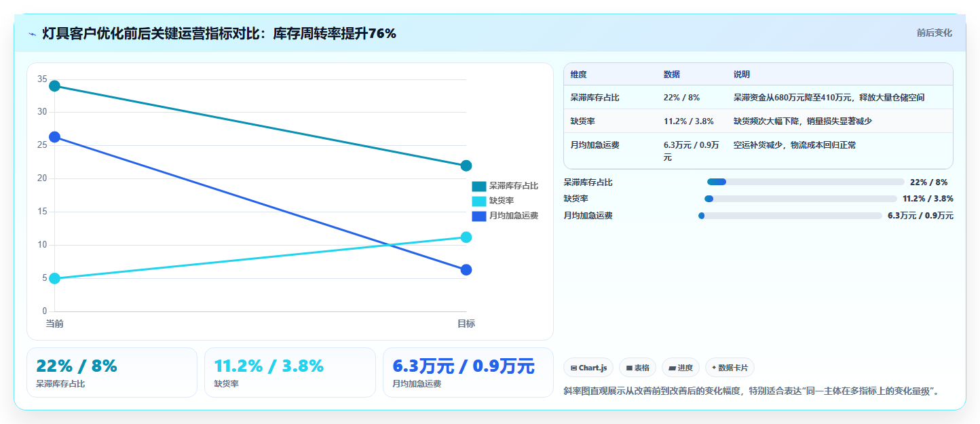Image resolution: width=980 pixels, height=424 pixels.
Task: Click the diamond icon inside 数据卡片 chip
Action: click(714, 368)
